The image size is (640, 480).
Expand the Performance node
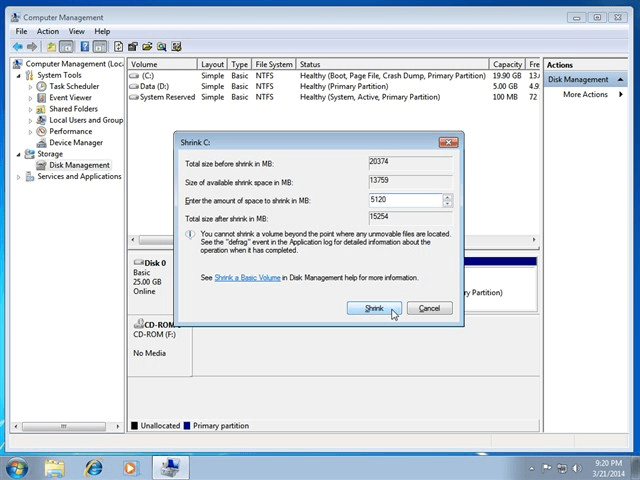click(30, 132)
